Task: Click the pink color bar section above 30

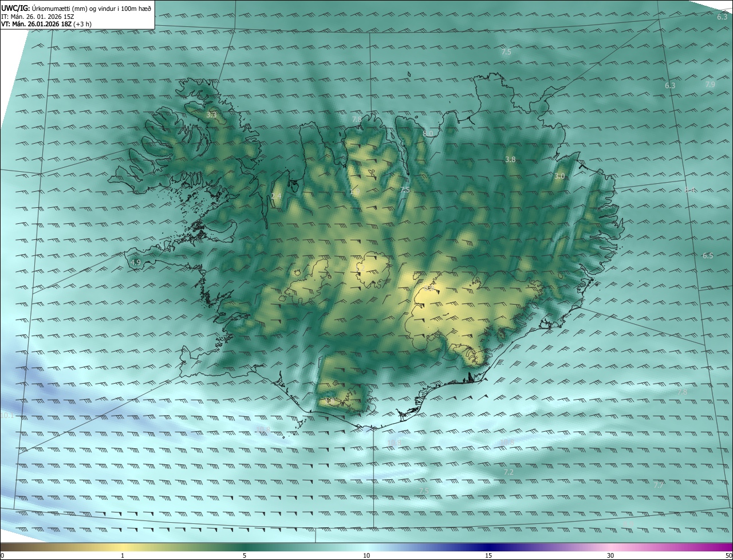Action: 610,547
